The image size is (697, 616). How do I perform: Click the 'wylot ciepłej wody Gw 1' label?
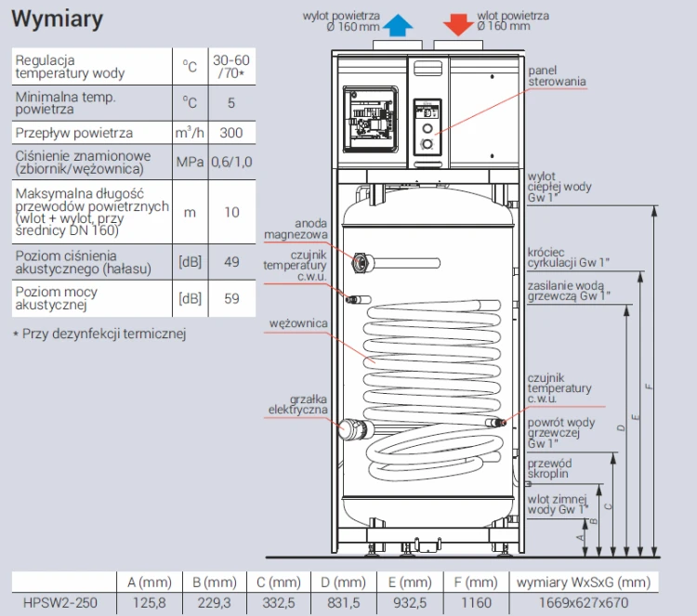tap(559, 187)
